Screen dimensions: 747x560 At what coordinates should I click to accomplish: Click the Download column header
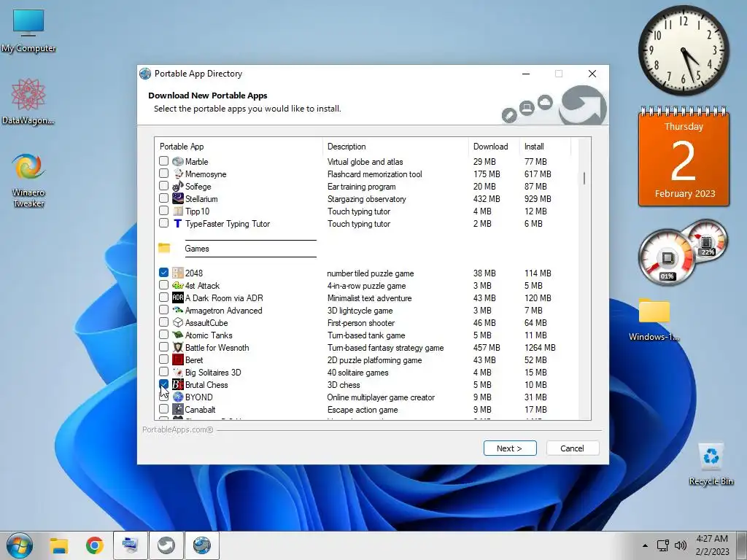(x=494, y=146)
